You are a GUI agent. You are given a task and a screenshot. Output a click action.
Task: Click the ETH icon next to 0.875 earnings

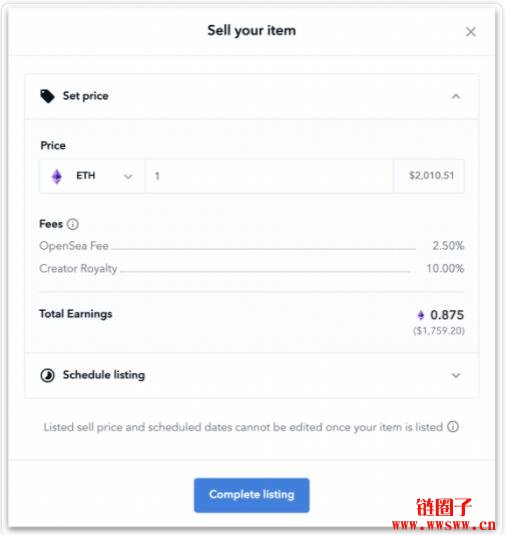coord(421,315)
